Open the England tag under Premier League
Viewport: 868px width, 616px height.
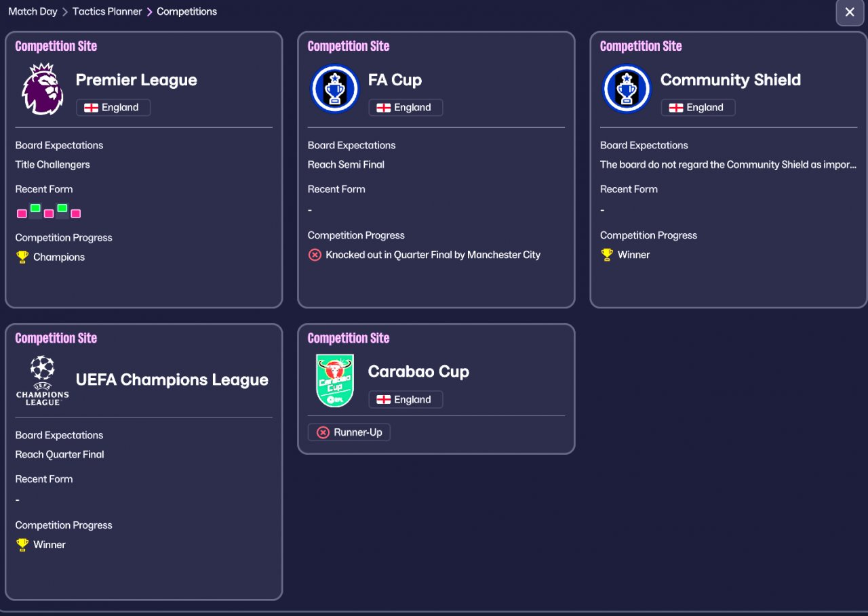click(x=113, y=108)
